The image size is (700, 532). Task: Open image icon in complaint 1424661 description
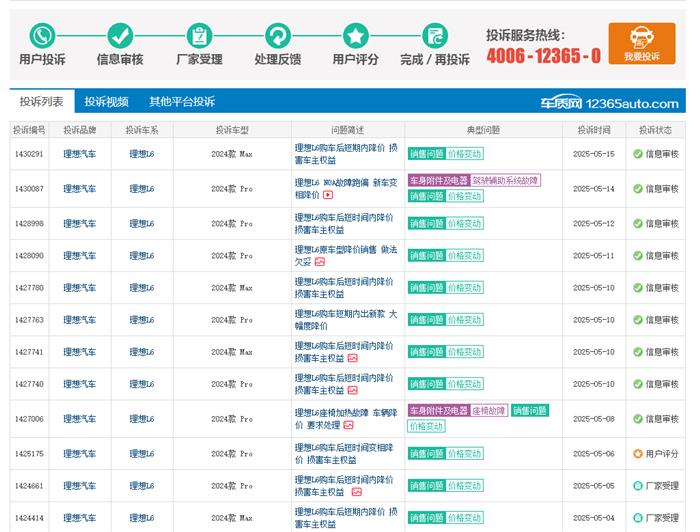[357, 492]
